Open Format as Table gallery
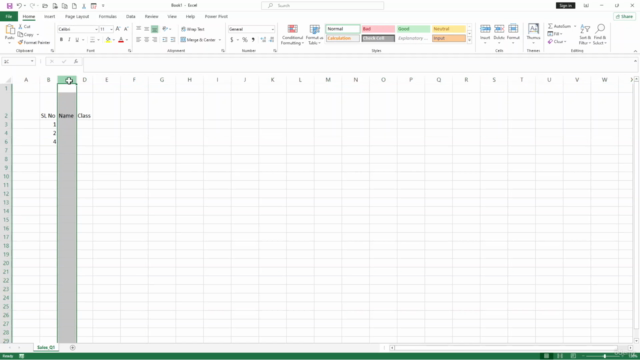 click(314, 35)
